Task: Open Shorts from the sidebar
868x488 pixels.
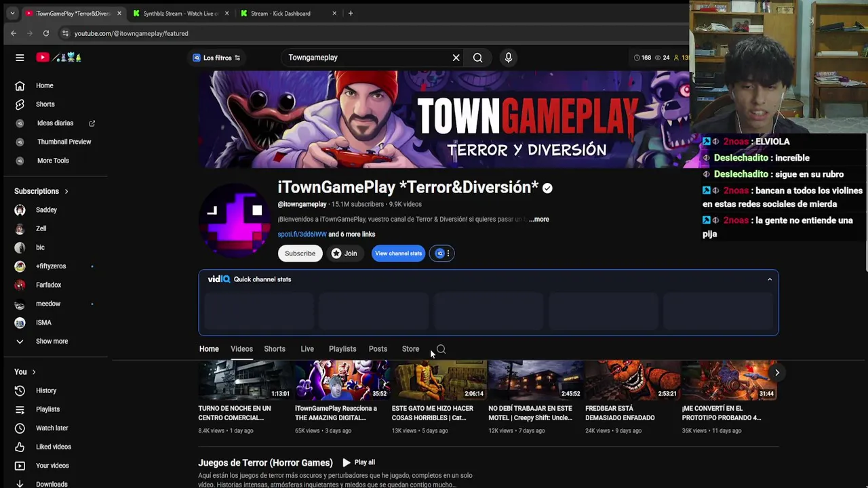Action: [x=45, y=104]
